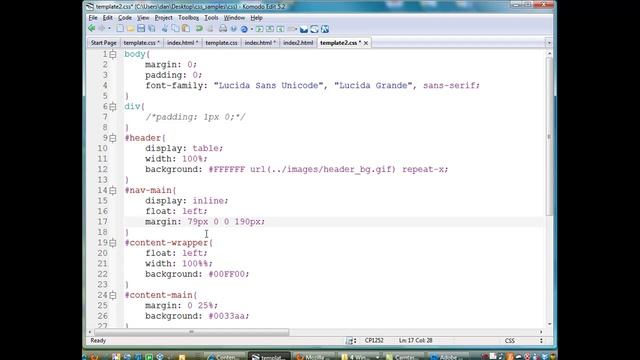The image size is (640, 360).
Task: Open the Tools menu
Action: point(211,18)
